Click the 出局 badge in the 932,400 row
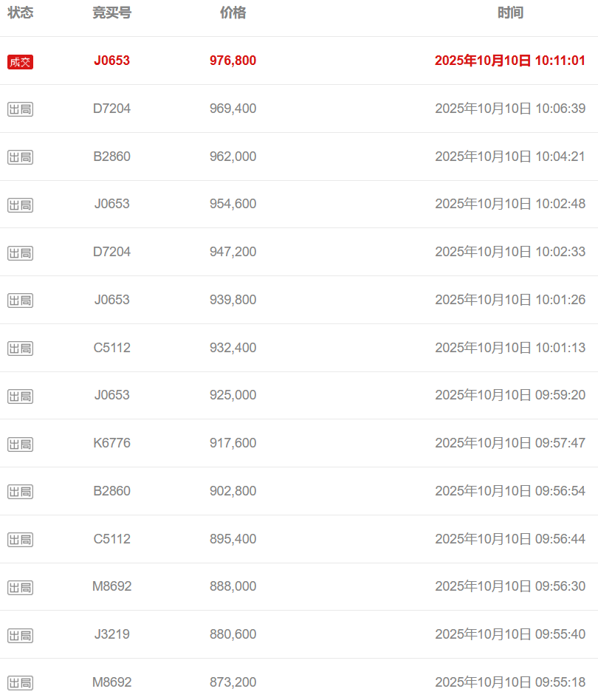 (21, 349)
